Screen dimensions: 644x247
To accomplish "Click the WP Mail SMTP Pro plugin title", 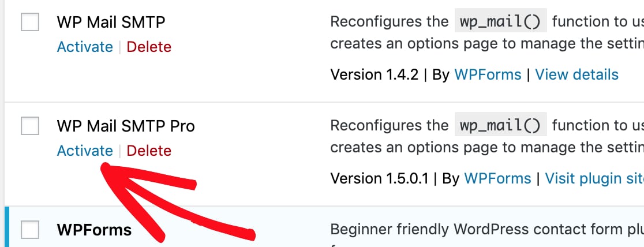I will [x=126, y=126].
